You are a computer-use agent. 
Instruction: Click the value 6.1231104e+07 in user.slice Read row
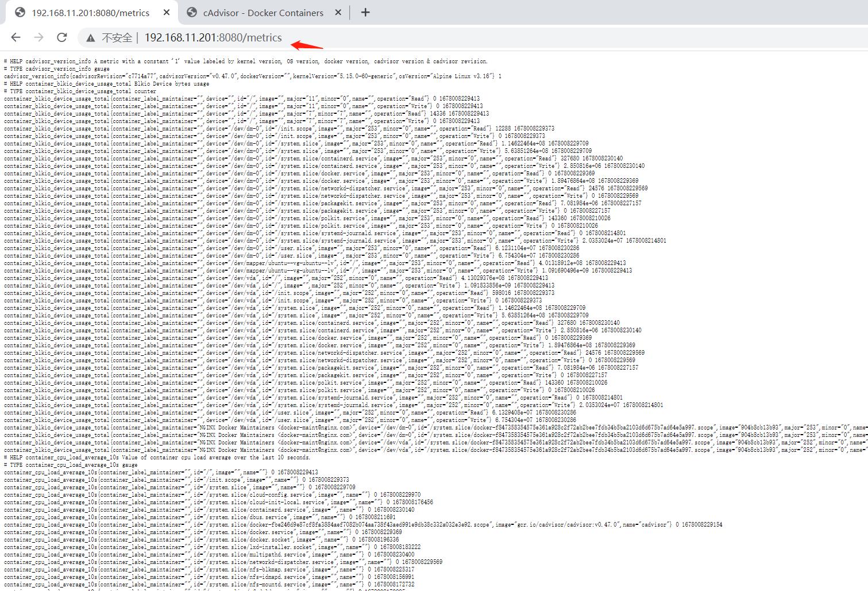point(514,248)
